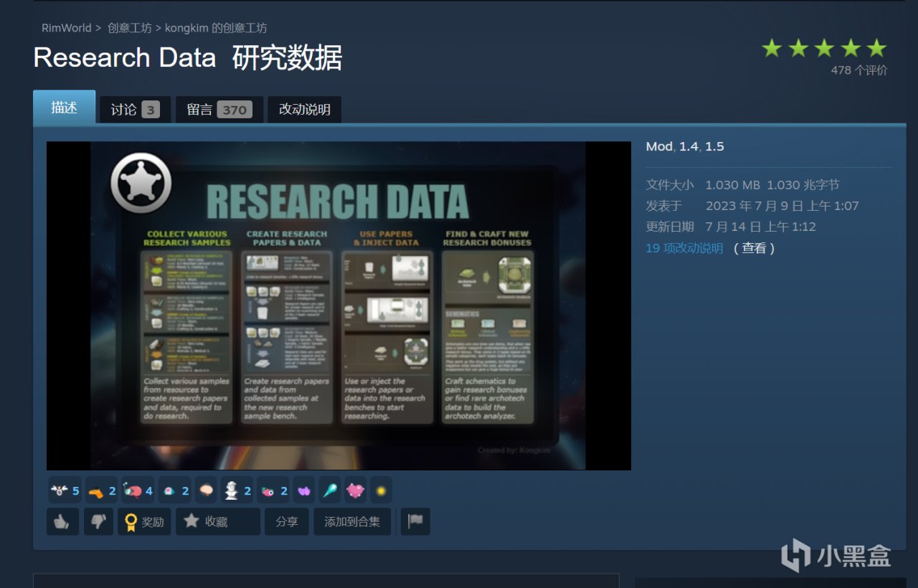Screen dimensions: 918x588
Task: Give an award with 奖励 button
Action: [144, 521]
